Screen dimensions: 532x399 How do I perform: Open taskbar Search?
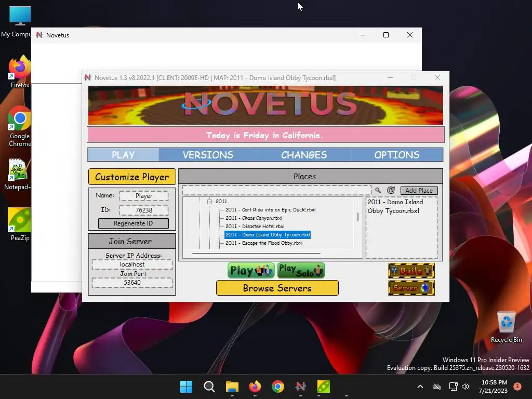(x=209, y=387)
